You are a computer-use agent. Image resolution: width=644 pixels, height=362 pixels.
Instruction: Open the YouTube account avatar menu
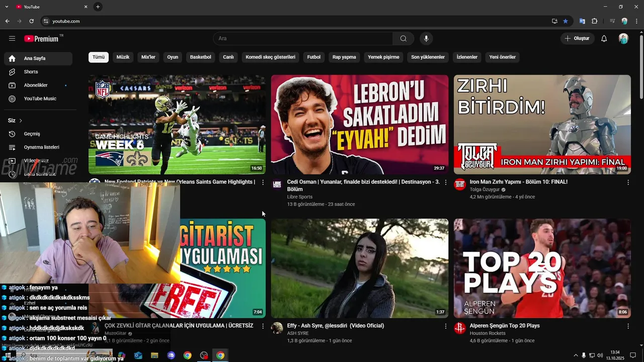(x=623, y=39)
